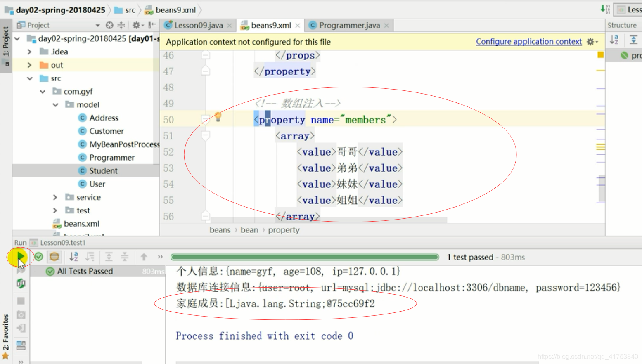This screenshot has height=364, width=642.
Task: Expand the out folder
Action: click(30, 65)
